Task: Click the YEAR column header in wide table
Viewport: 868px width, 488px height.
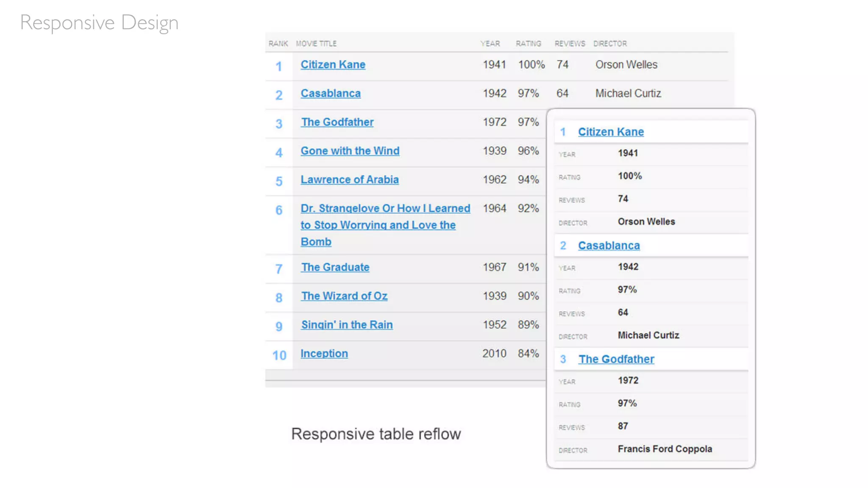Action: (490, 44)
